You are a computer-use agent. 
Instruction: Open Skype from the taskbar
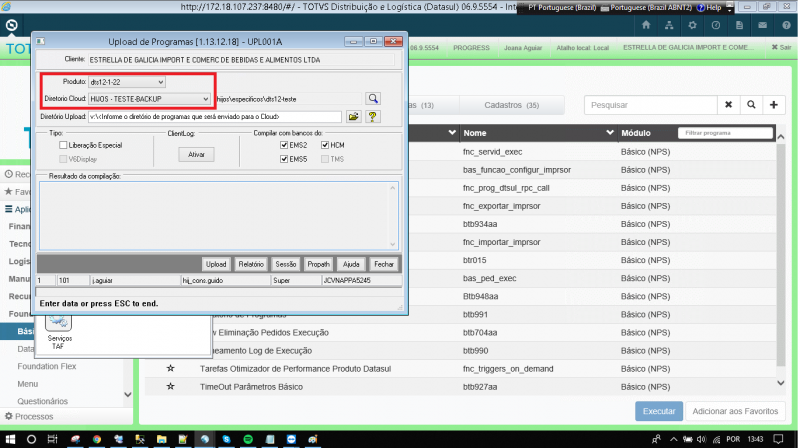(226, 439)
